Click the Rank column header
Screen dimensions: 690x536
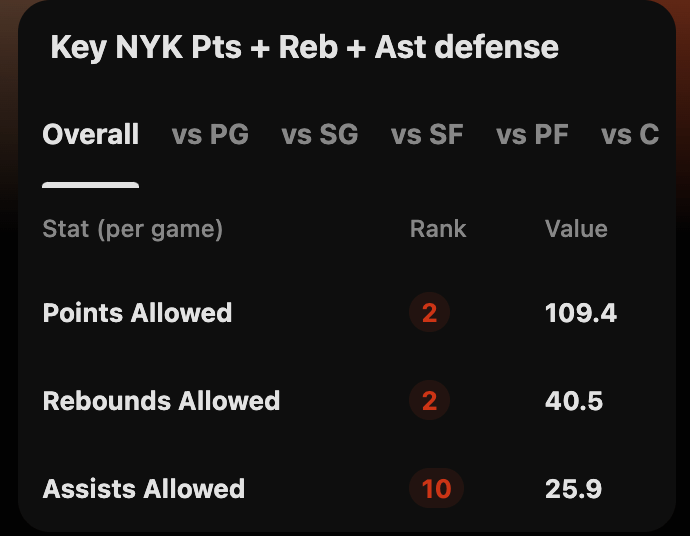pyautogui.click(x=438, y=229)
